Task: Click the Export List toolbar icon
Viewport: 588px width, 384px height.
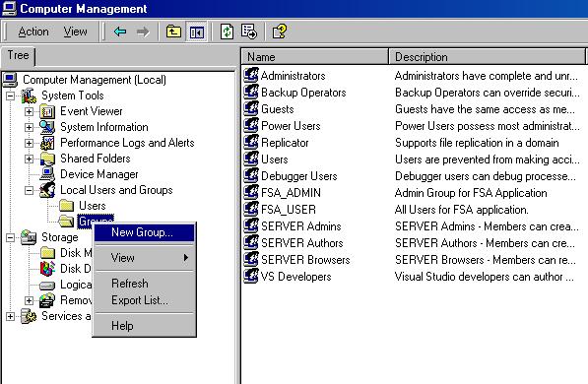Action: [x=249, y=32]
